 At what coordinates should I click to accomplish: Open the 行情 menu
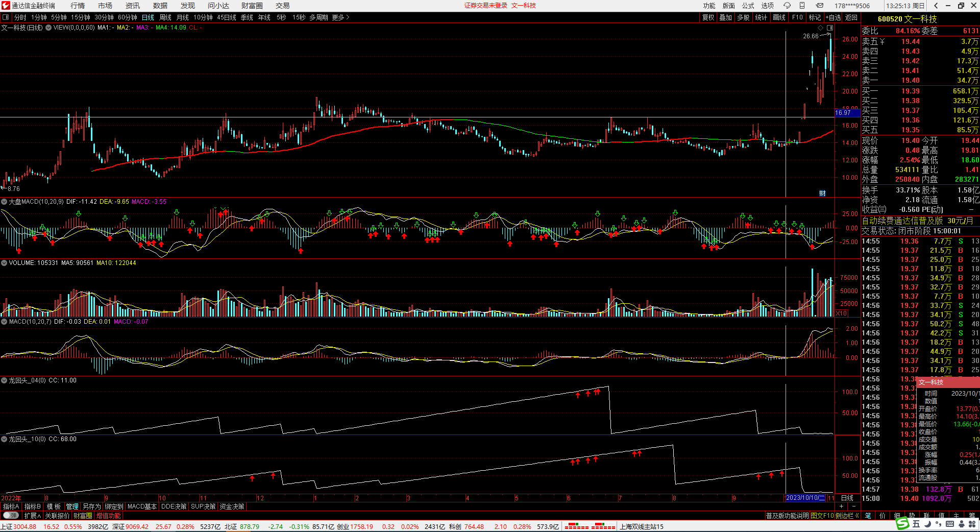(x=78, y=6)
